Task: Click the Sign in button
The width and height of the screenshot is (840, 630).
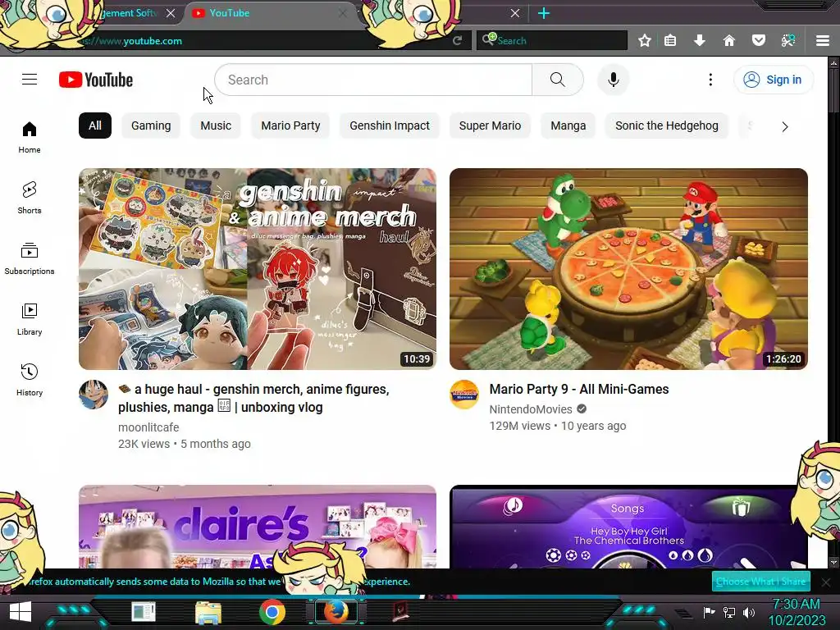Action: pyautogui.click(x=774, y=80)
